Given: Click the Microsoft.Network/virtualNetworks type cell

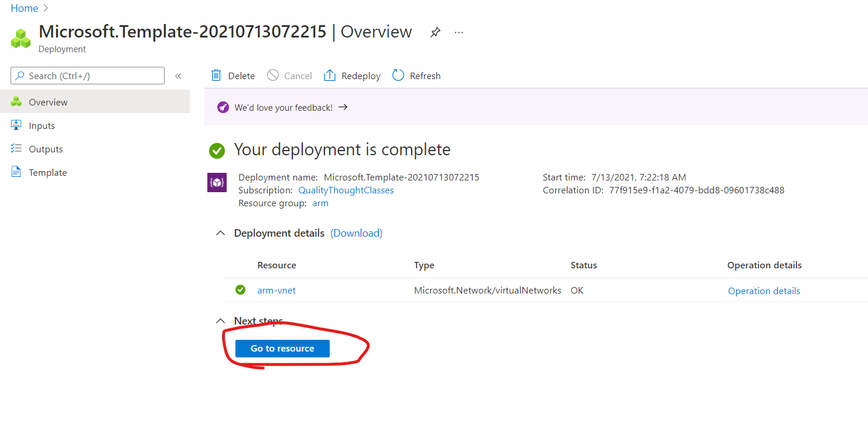Looking at the screenshot, I should coord(487,291).
